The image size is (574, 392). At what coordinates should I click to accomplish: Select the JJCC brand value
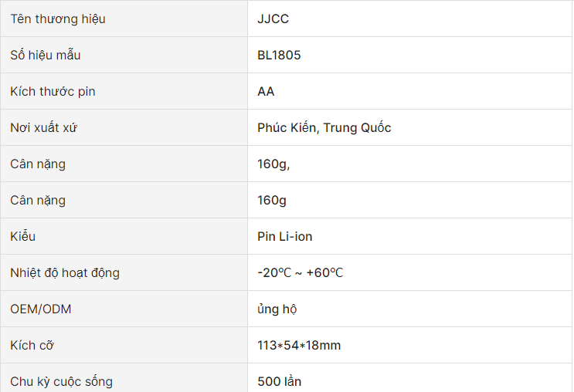273,19
